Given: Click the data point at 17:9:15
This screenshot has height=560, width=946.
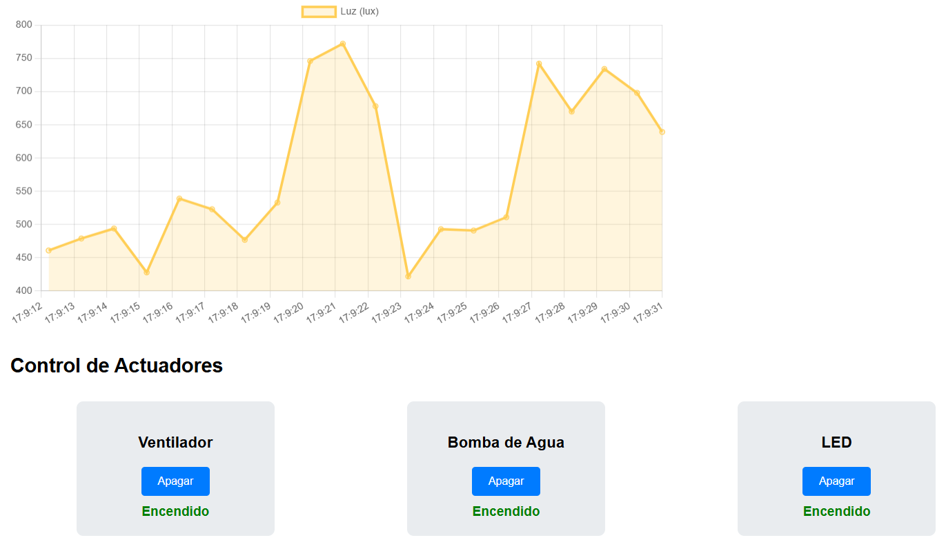Looking at the screenshot, I should (x=146, y=272).
